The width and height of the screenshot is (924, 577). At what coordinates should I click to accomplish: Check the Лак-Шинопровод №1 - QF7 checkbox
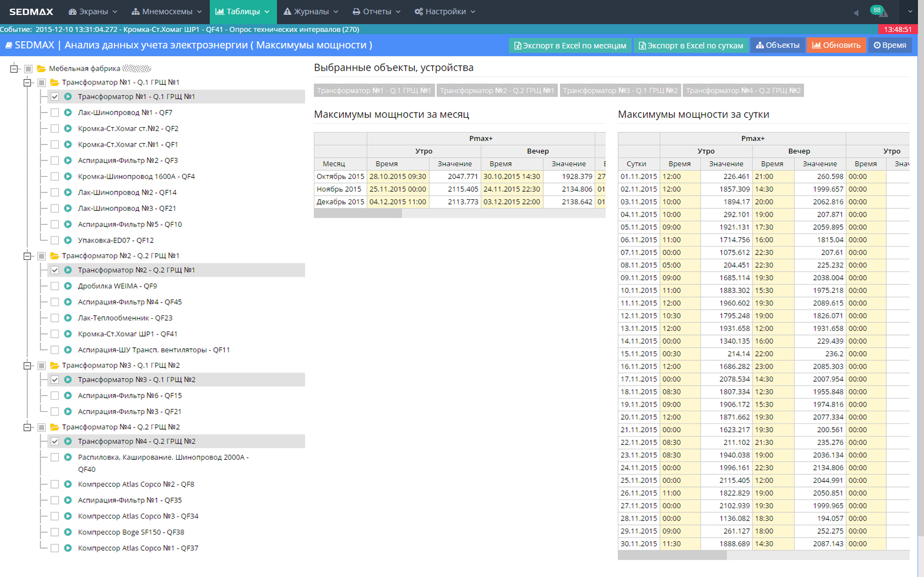[55, 113]
